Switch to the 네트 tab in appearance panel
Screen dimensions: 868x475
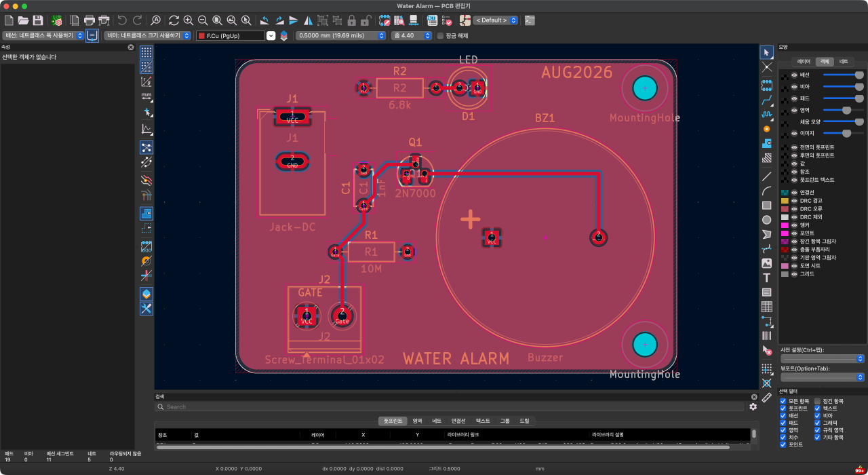[844, 61]
